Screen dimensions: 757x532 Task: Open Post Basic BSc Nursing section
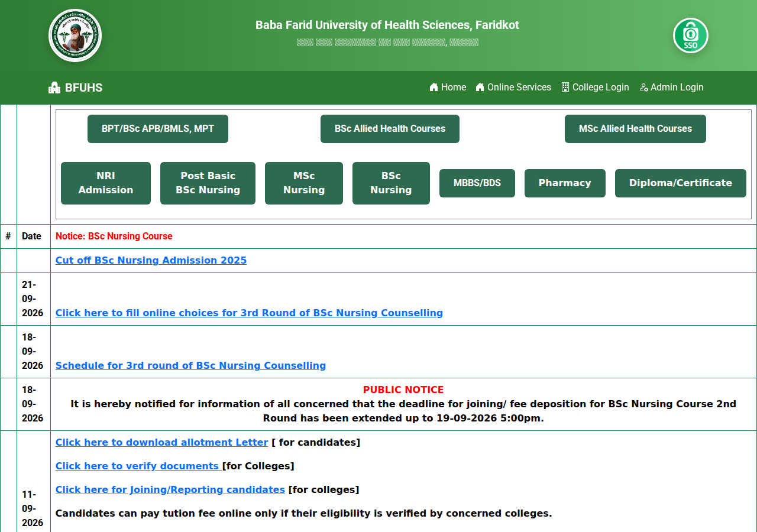tap(208, 183)
